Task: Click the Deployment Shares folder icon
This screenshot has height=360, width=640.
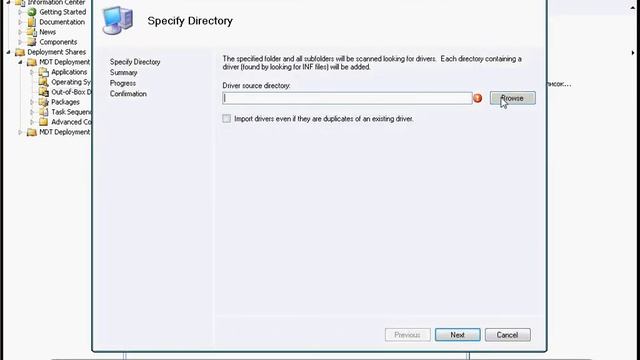Action: [20, 52]
